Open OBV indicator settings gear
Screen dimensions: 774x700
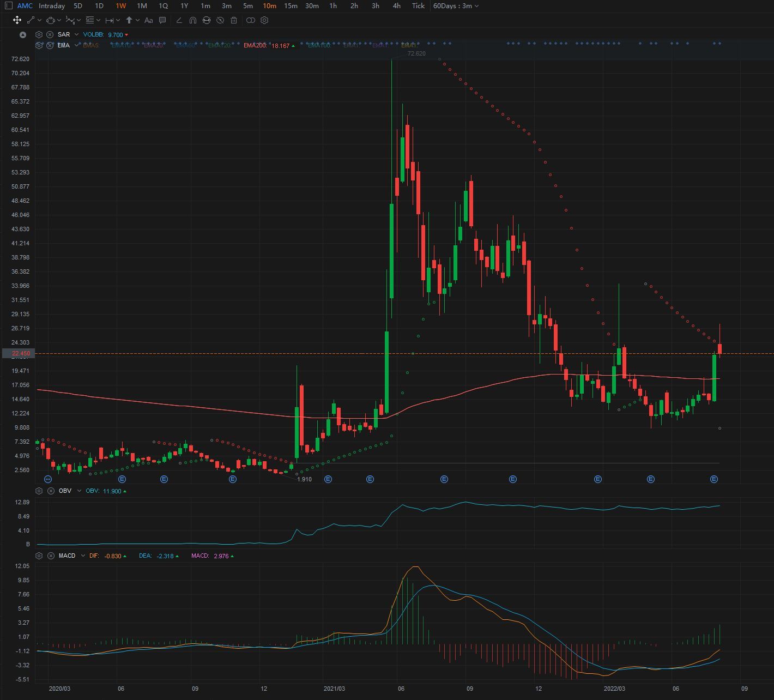pyautogui.click(x=39, y=491)
